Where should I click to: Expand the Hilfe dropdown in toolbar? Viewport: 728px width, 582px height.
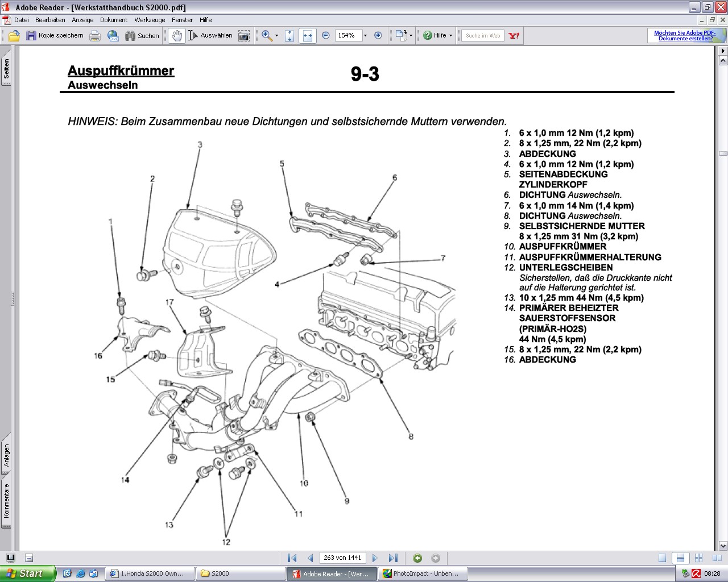pos(450,35)
